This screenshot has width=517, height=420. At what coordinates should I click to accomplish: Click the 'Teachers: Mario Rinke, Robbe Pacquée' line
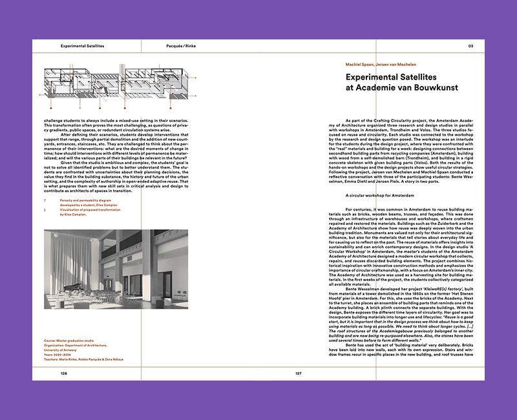click(84, 359)
